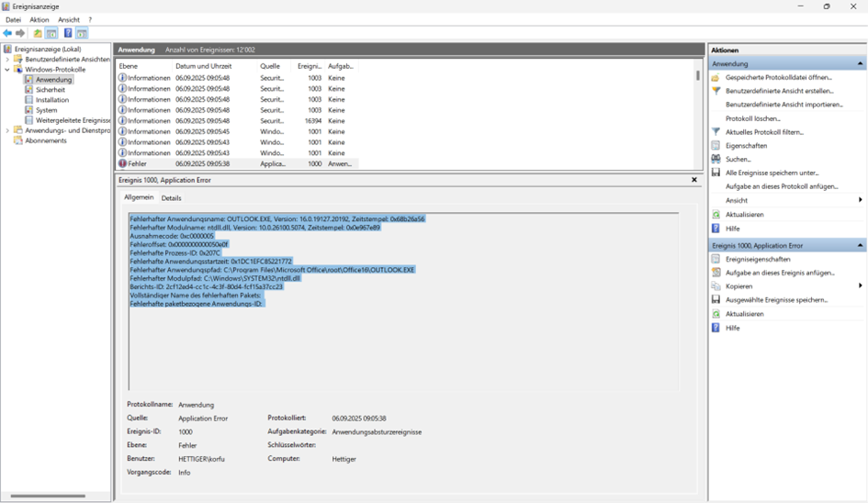This screenshot has height=503, width=868.
Task: Click Benutzerdefinierte Ansicht importieren...
Action: click(x=784, y=105)
